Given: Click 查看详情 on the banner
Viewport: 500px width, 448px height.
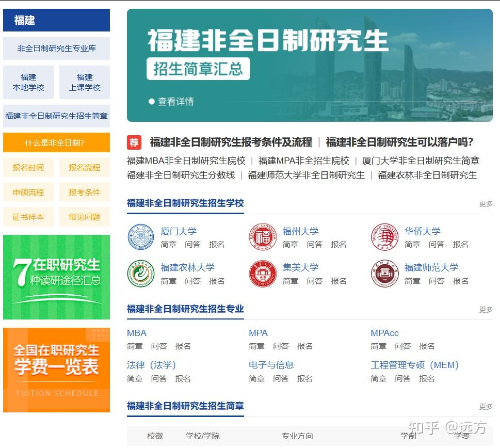Looking at the screenshot, I should coord(171,102).
